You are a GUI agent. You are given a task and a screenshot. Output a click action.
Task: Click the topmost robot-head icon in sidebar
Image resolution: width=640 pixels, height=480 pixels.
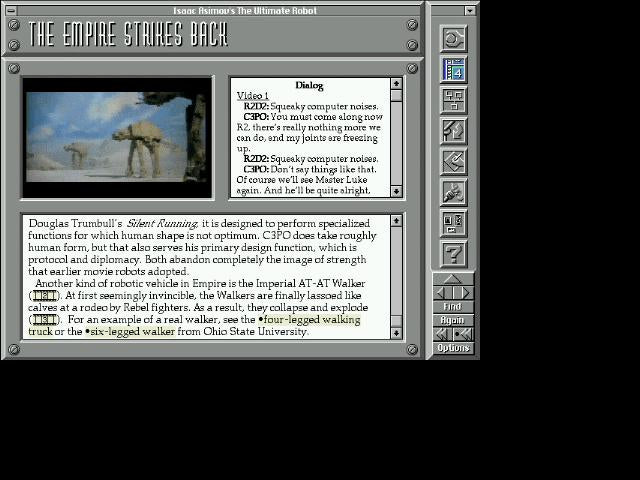pos(453,39)
